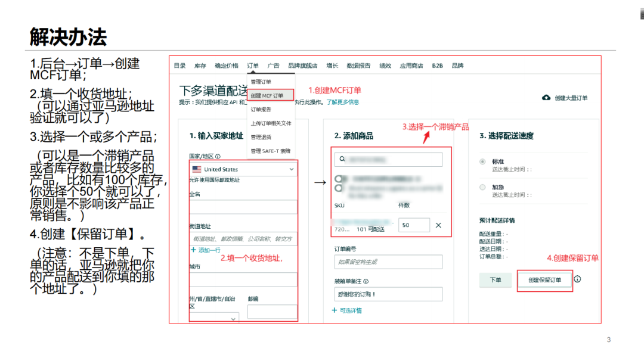Screen dimensions: 644x364
Task: Click the cloud upload icon for bulk orders
Action: [x=546, y=98]
